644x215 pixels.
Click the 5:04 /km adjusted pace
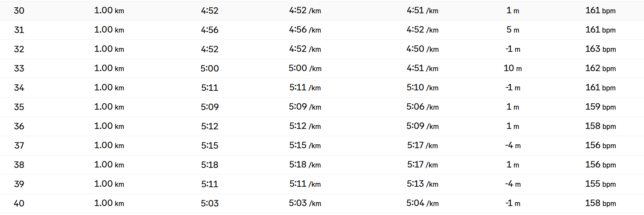(x=423, y=203)
